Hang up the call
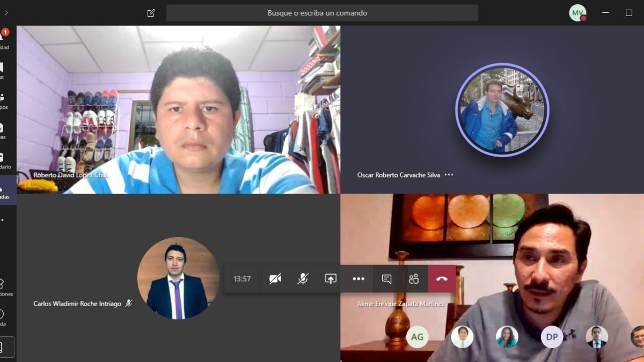644x362 pixels. click(x=442, y=279)
